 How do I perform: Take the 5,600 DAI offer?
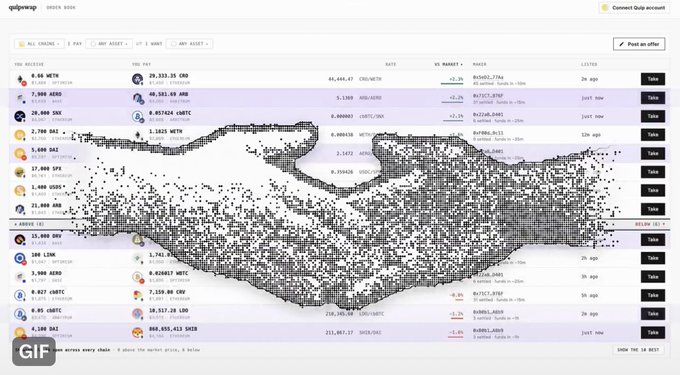pyautogui.click(x=653, y=153)
